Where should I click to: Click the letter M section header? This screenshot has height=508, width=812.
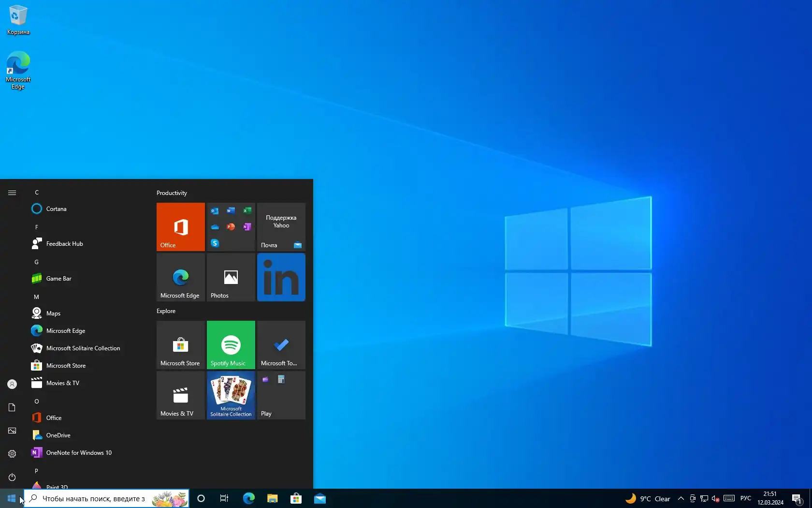click(37, 297)
